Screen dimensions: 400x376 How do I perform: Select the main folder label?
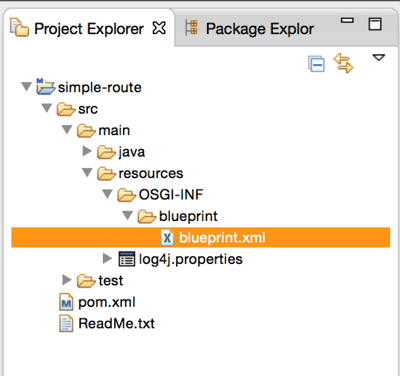point(114,130)
